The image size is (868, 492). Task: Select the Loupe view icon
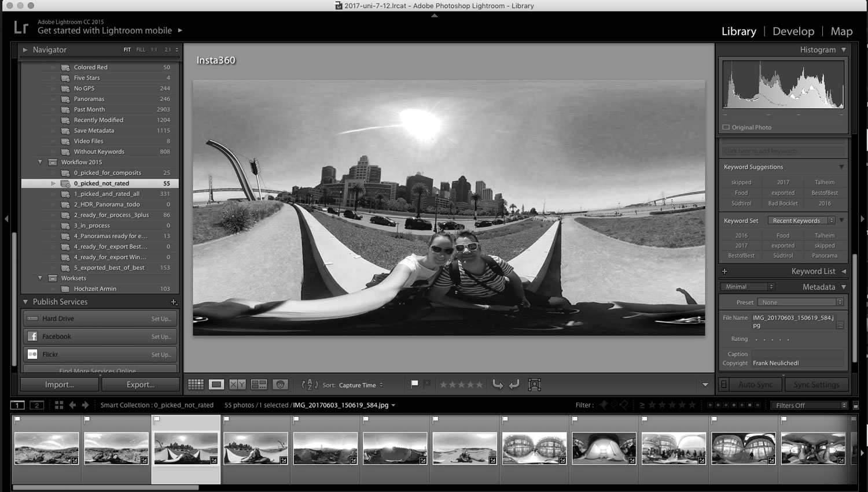coord(216,384)
